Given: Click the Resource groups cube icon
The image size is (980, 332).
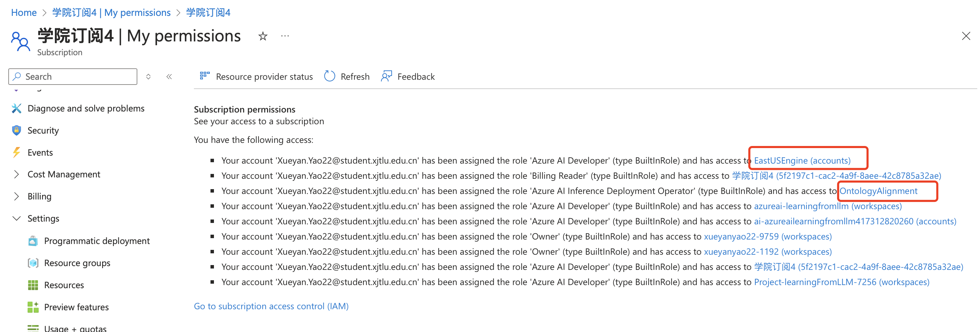Looking at the screenshot, I should pyautogui.click(x=33, y=263).
